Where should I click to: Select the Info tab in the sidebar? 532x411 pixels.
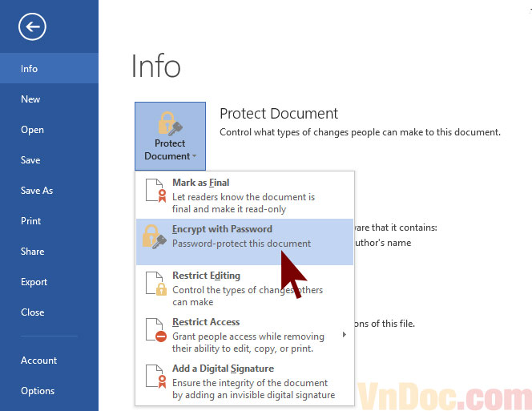(x=49, y=69)
